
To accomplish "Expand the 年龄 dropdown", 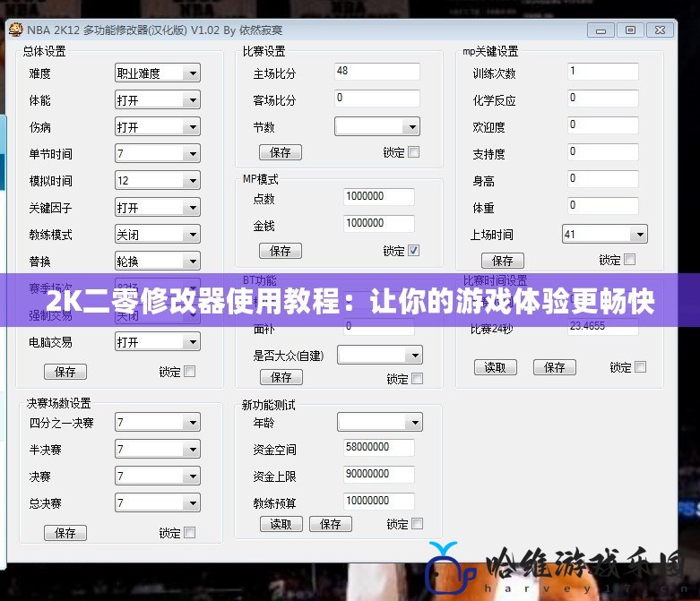I will click(379, 422).
